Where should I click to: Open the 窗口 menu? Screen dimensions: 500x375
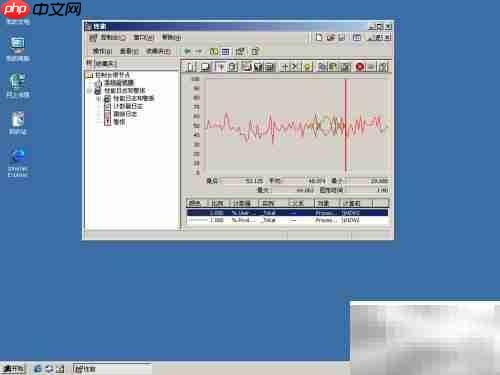[144, 37]
